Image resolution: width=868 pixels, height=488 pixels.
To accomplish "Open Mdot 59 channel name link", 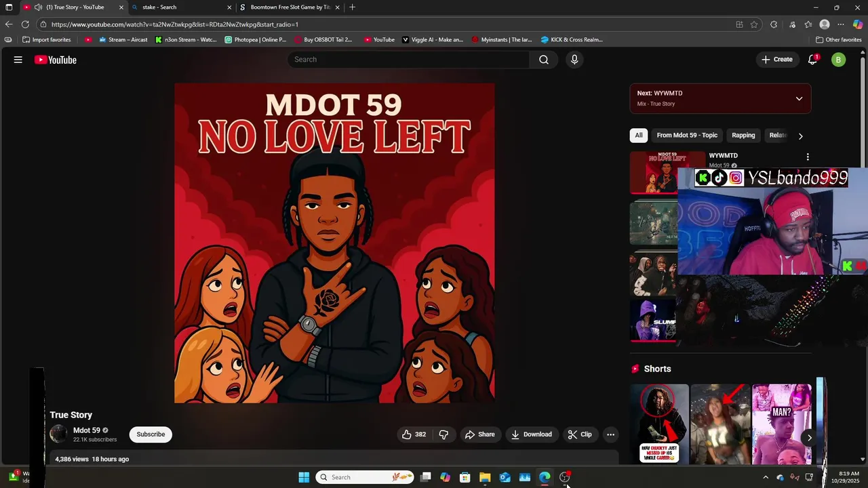I will [x=86, y=430].
